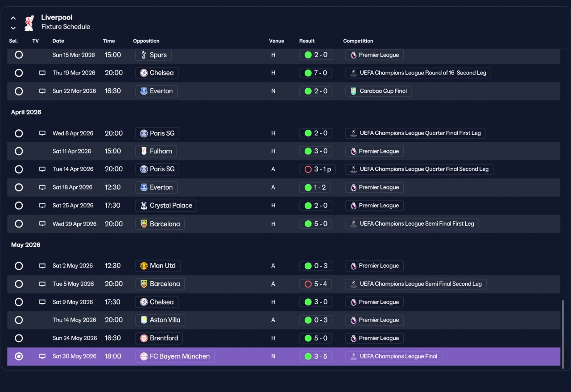Screen dimensions: 571x392
Task: Open the Brentford opposition team button
Action: click(159, 338)
